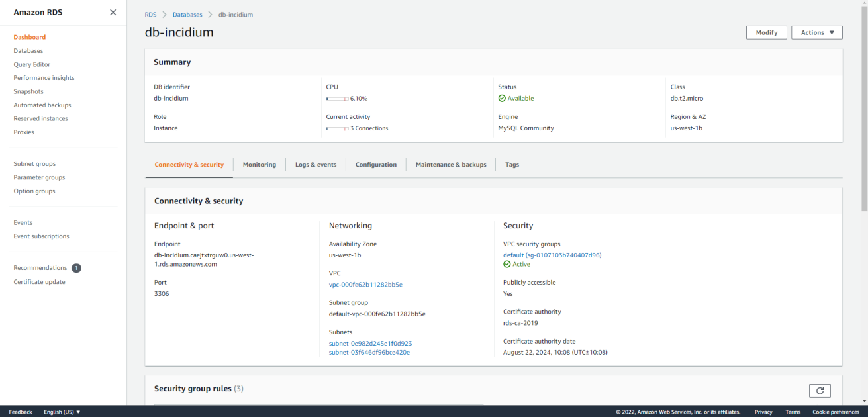Click the db.t2.micro class value
Screen dimensions: 868x417
(687, 99)
